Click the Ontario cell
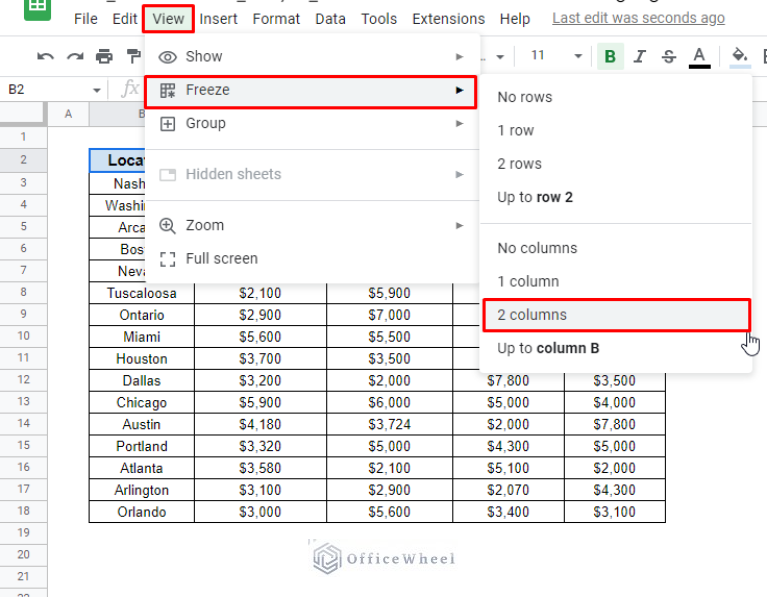Image resolution: width=767 pixels, height=597 pixels. pos(142,315)
